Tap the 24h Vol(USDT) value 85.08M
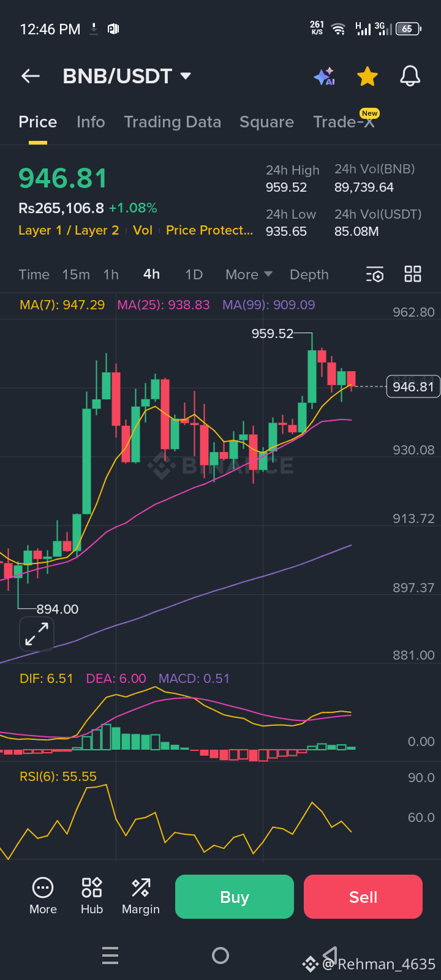 356,232
